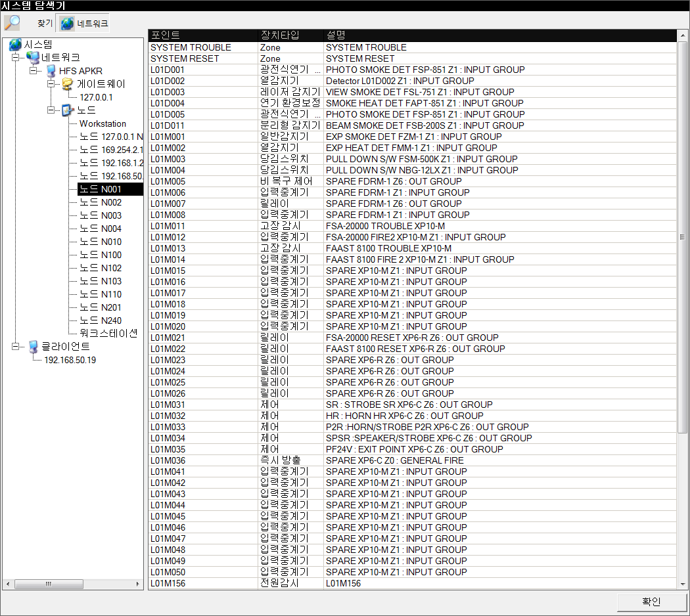This screenshot has width=690, height=616.
Task: Collapse the 클라이언트 branch
Action: [x=15, y=347]
